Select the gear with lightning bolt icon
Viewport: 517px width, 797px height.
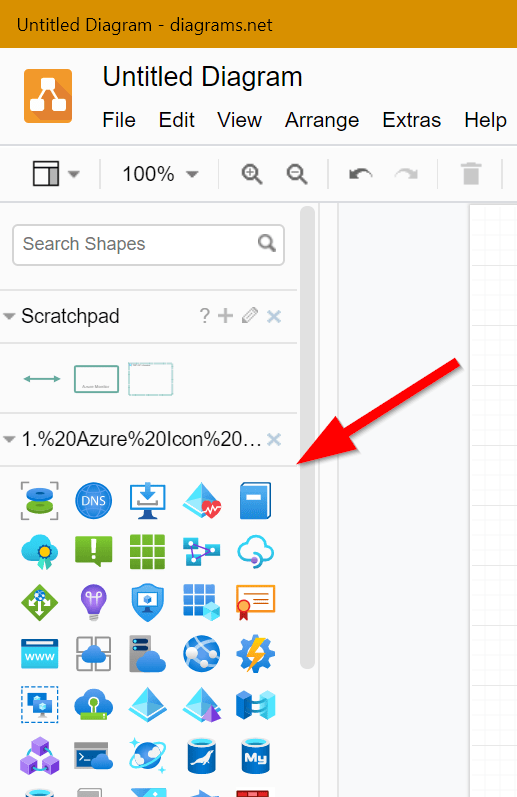[255, 654]
